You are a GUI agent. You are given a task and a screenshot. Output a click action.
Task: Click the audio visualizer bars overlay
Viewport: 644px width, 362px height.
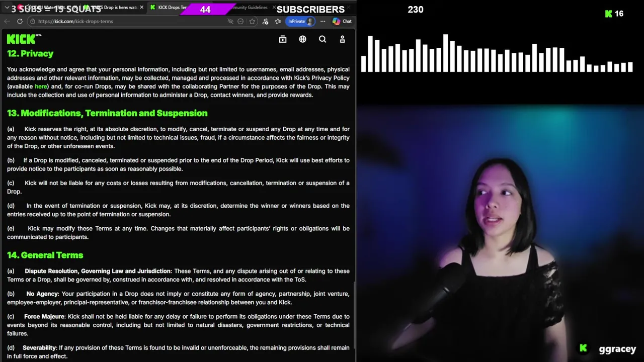coord(497,53)
